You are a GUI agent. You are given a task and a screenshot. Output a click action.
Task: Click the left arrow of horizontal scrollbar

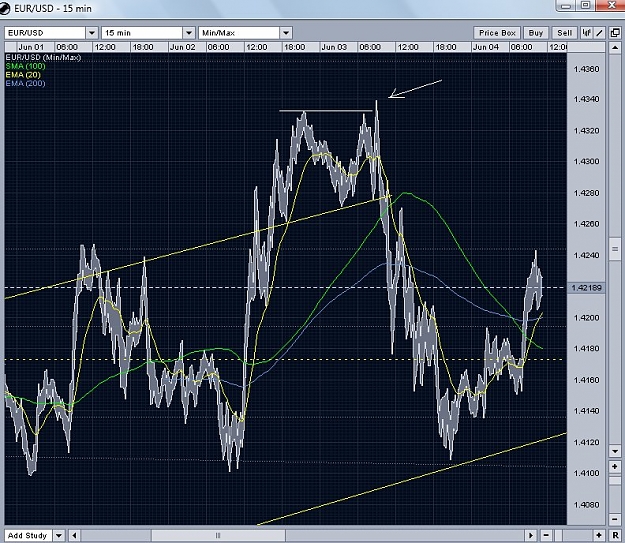click(75, 535)
